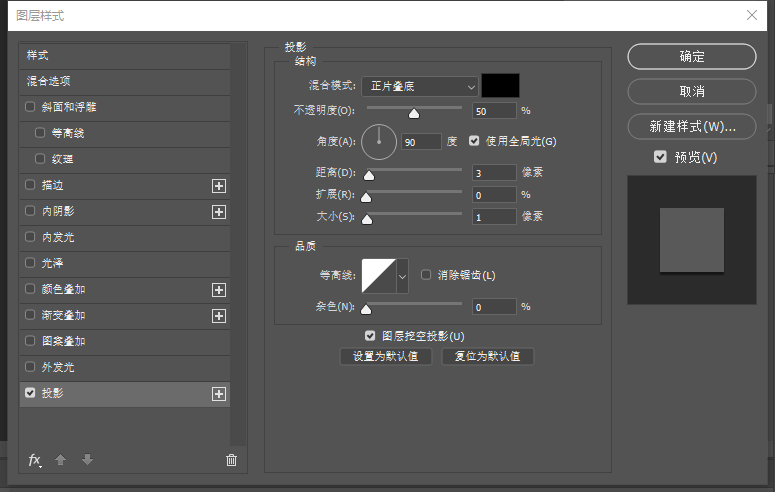Enable the 纹理 checkbox
Image resolution: width=775 pixels, height=492 pixels.
pyautogui.click(x=40, y=159)
